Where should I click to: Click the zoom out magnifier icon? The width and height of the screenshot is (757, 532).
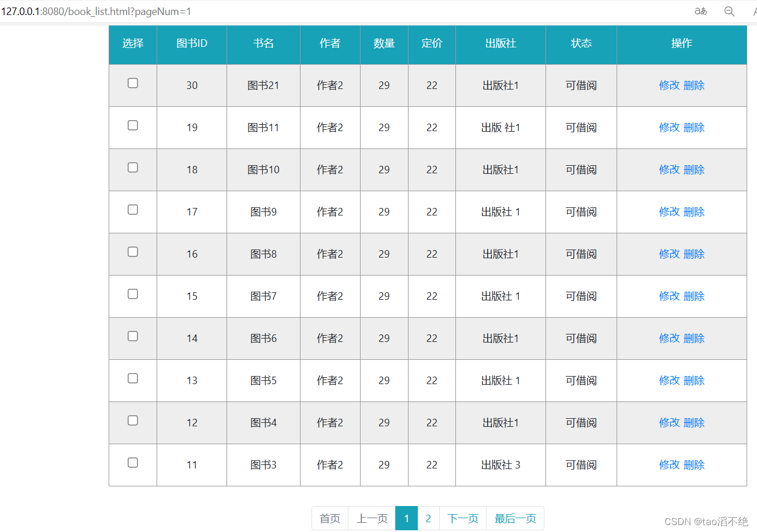(x=729, y=11)
